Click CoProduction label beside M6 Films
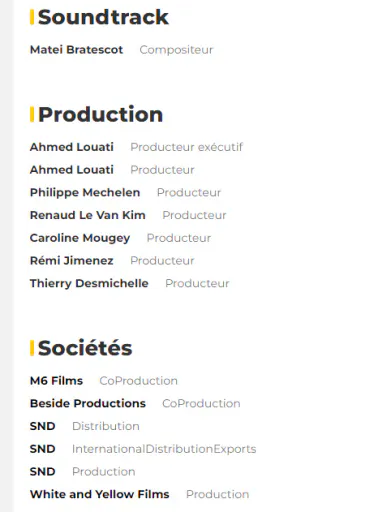The width and height of the screenshot is (391, 512). pos(138,381)
